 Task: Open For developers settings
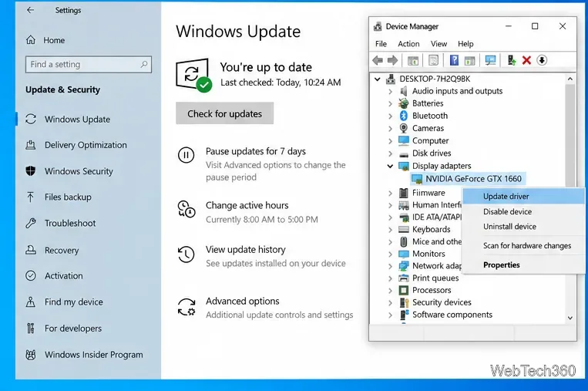tap(63, 329)
